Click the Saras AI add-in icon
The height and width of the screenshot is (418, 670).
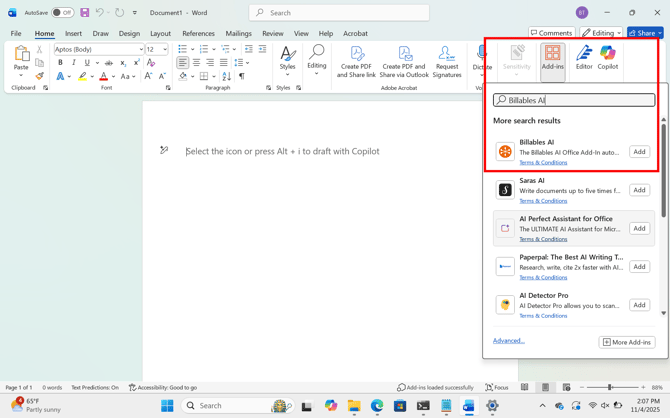(505, 190)
